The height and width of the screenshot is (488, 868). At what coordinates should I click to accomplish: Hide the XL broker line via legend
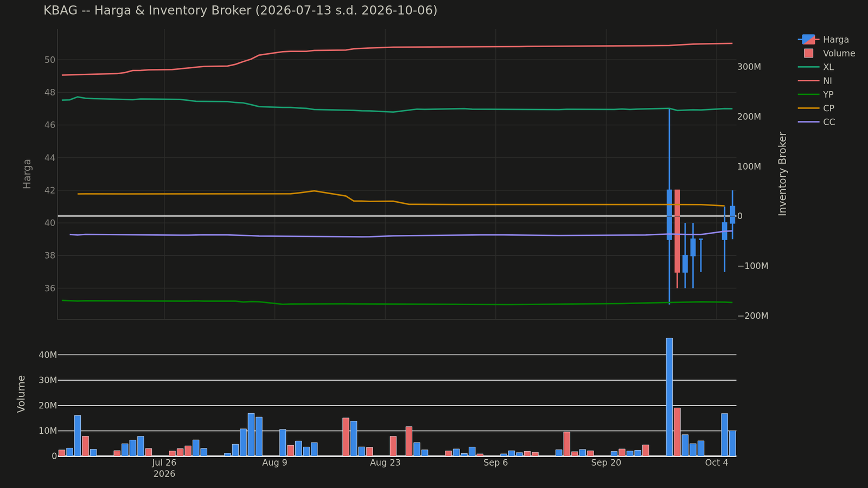[816, 67]
